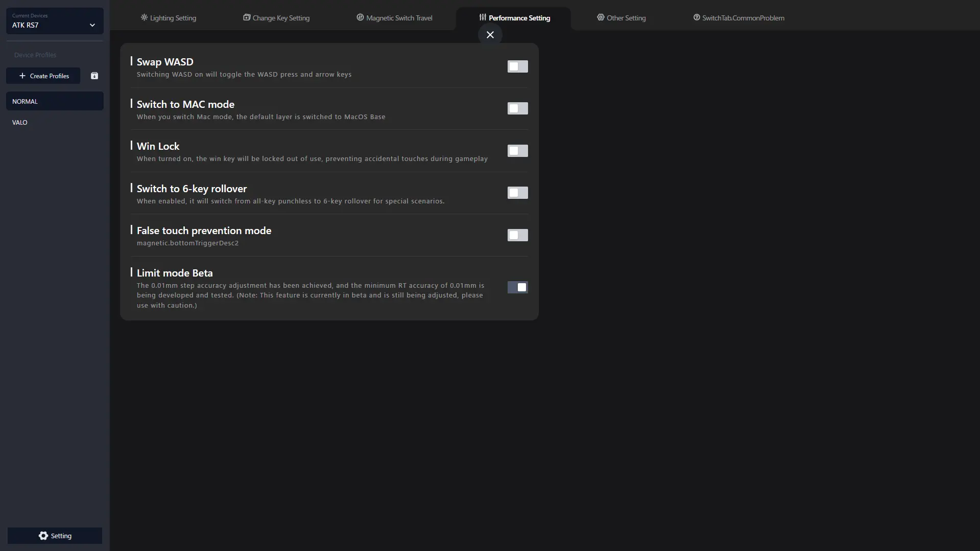Viewport: 980px width, 551px height.
Task: Disable the Limit mode Beta toggle
Action: (517, 287)
